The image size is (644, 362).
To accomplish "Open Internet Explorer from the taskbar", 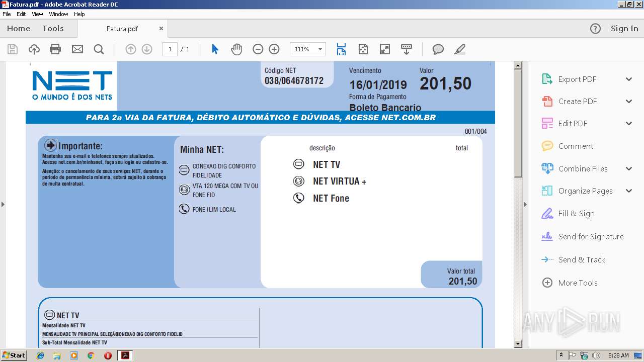I will [40, 355].
